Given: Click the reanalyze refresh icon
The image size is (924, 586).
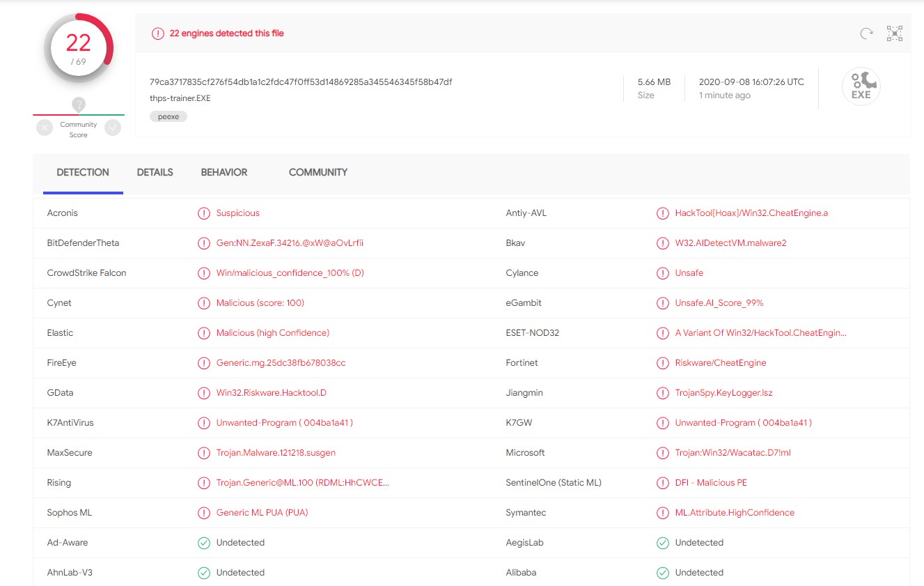Looking at the screenshot, I should (x=866, y=33).
